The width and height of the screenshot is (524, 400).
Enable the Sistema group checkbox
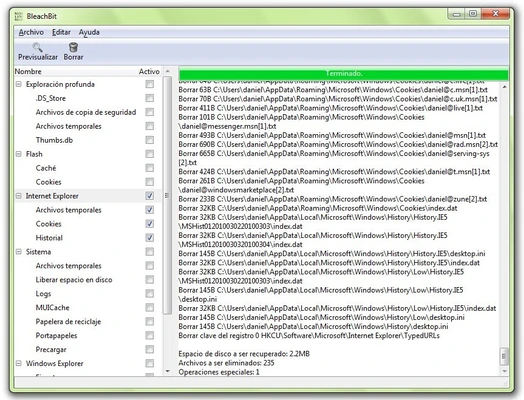click(150, 252)
